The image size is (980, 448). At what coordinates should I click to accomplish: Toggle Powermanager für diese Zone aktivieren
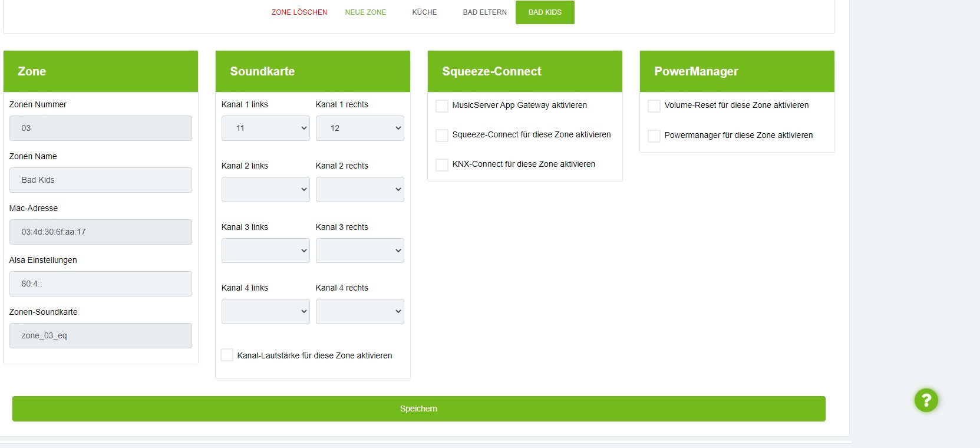coord(654,136)
